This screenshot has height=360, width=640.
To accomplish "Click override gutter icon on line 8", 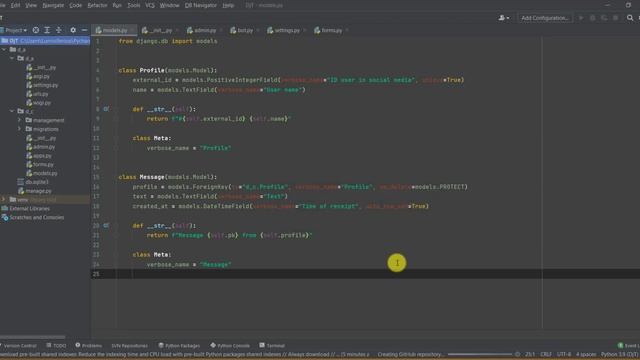I will tap(106, 109).
